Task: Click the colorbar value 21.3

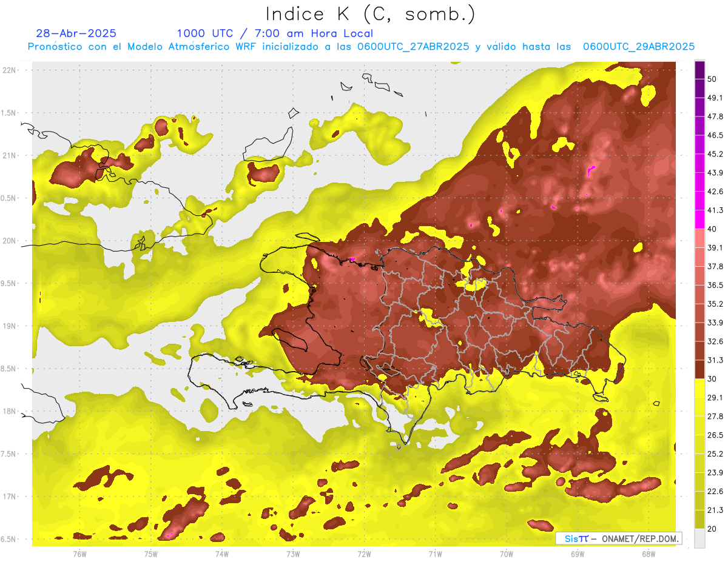Action: coord(715,510)
